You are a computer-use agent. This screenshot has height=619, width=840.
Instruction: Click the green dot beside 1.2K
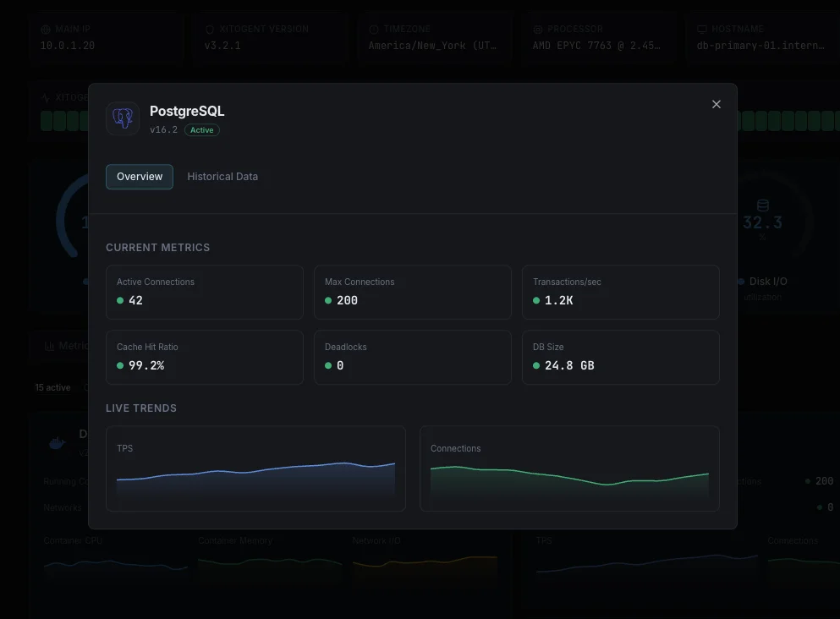[536, 300]
